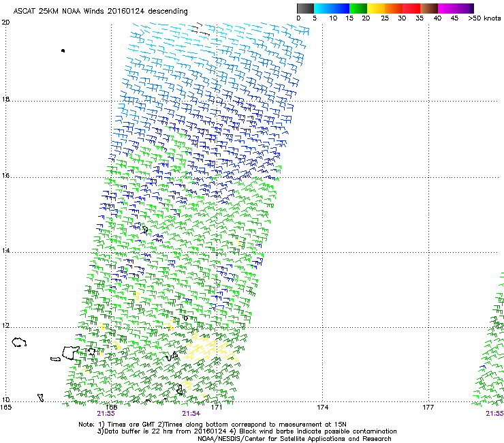
Task: Click the longitude label '177'
Action: point(428,408)
